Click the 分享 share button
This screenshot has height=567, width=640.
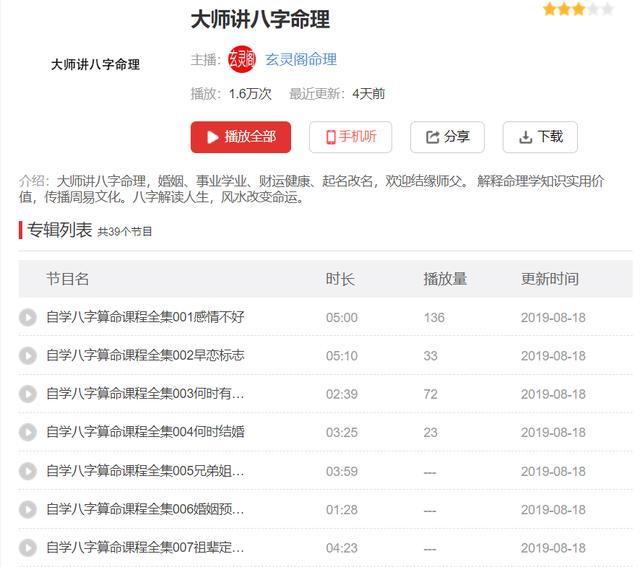[x=447, y=137]
